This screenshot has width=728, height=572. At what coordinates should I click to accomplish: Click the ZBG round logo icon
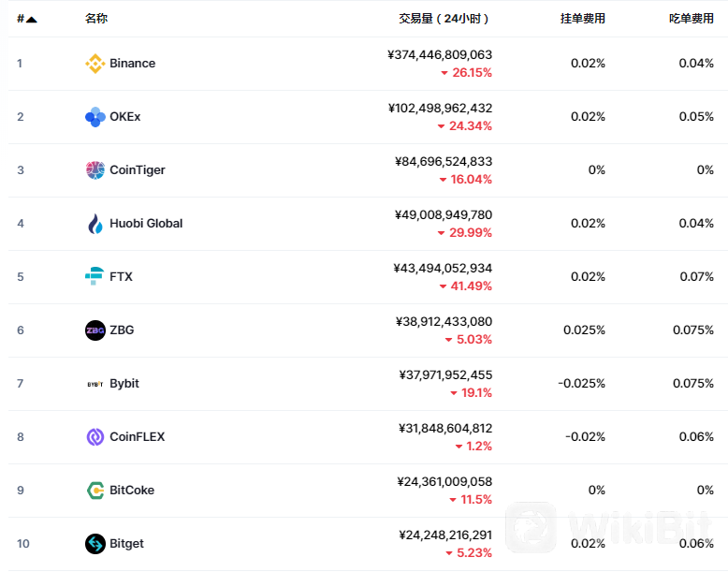click(95, 330)
